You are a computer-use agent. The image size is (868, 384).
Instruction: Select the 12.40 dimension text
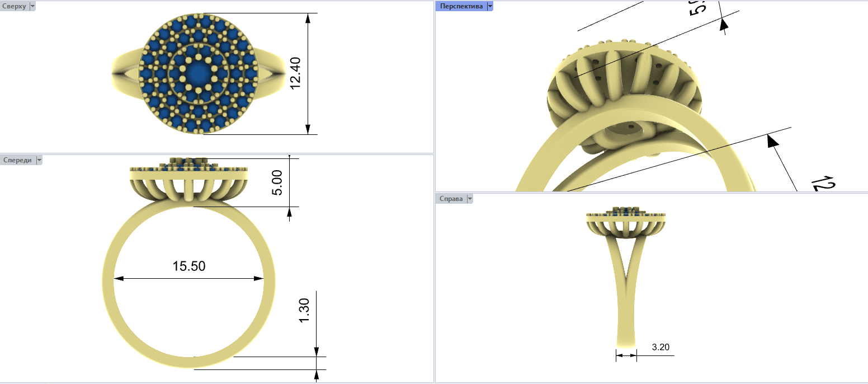[295, 73]
